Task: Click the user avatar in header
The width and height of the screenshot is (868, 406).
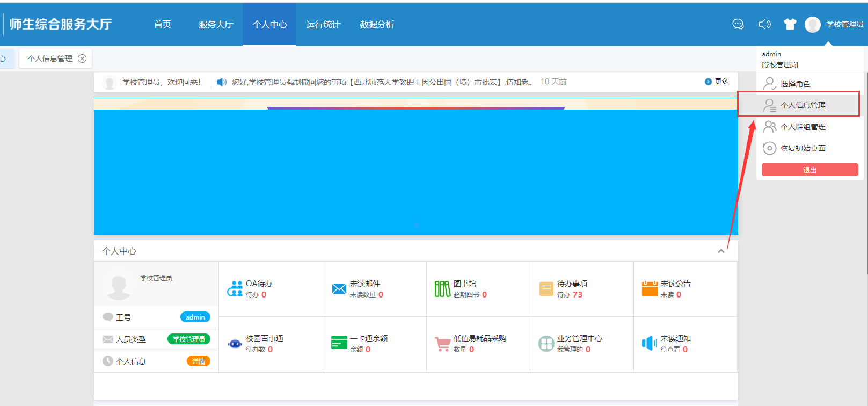Action: [x=813, y=24]
